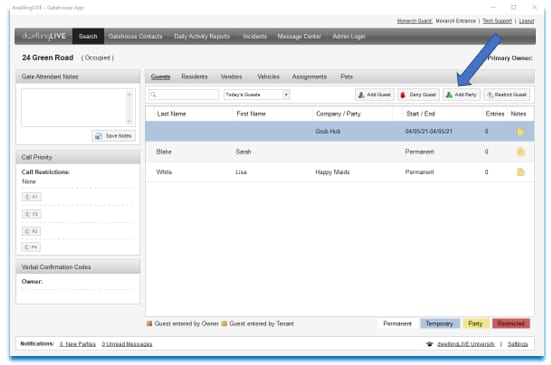Open Gatehouse Contacts in the nav bar
Screen dimensions: 551x365
point(135,36)
